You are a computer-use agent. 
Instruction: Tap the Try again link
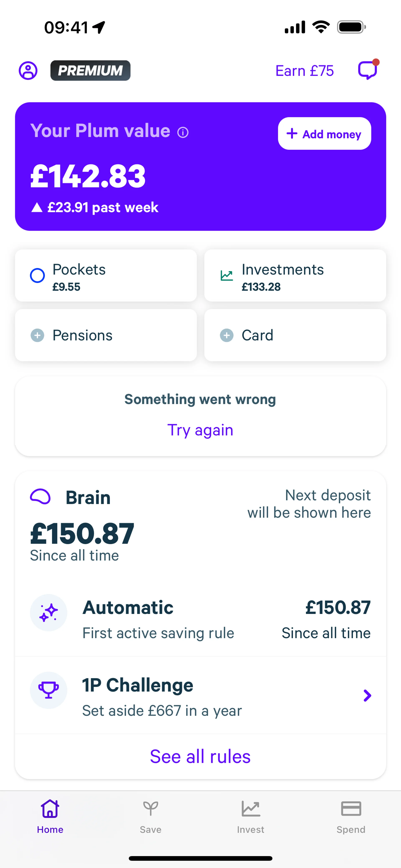tap(200, 430)
